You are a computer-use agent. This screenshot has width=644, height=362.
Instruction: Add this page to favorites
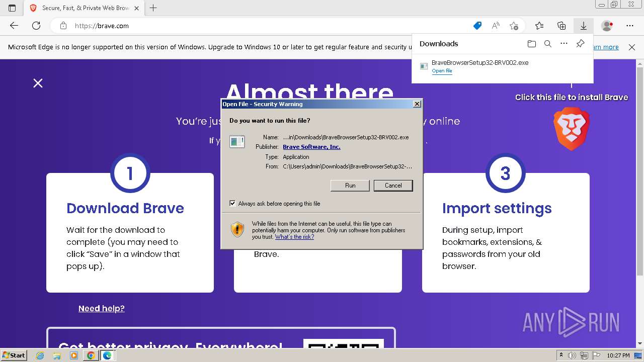(514, 26)
